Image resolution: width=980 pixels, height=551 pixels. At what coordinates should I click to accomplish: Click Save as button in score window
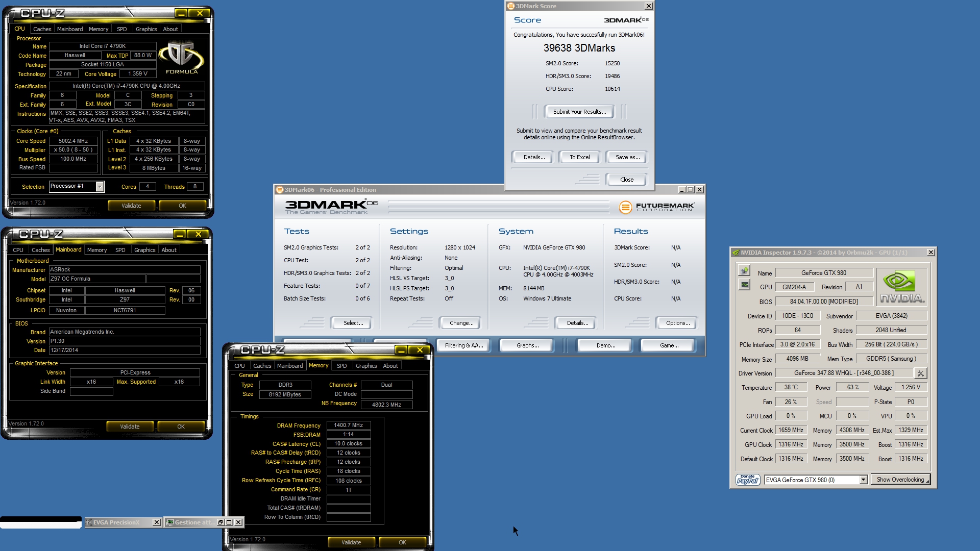pyautogui.click(x=627, y=157)
